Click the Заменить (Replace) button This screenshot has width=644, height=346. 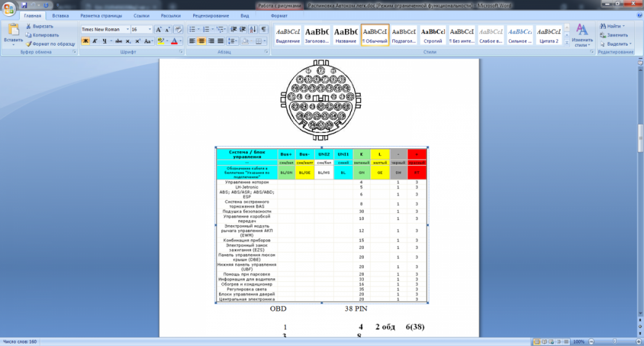tap(614, 35)
